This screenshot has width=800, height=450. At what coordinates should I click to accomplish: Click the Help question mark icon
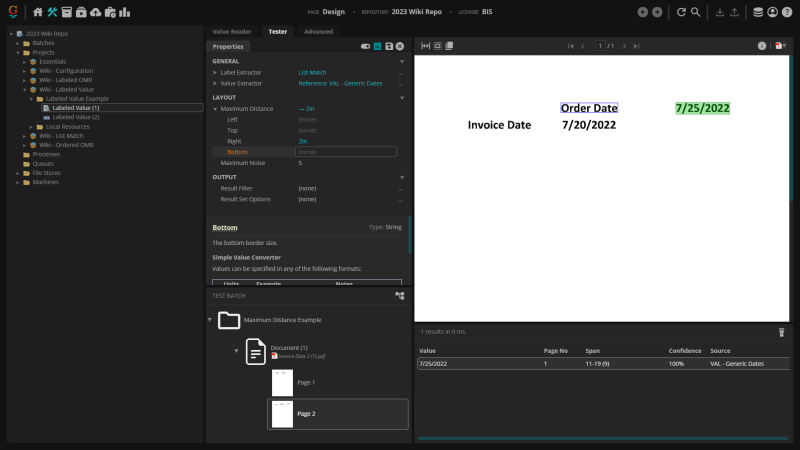pyautogui.click(x=787, y=12)
